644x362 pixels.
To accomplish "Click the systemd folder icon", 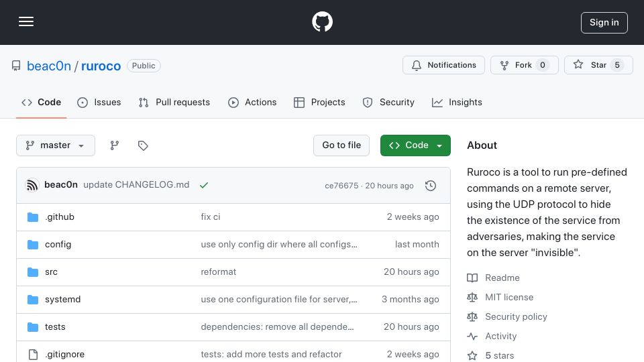I will point(33,300).
